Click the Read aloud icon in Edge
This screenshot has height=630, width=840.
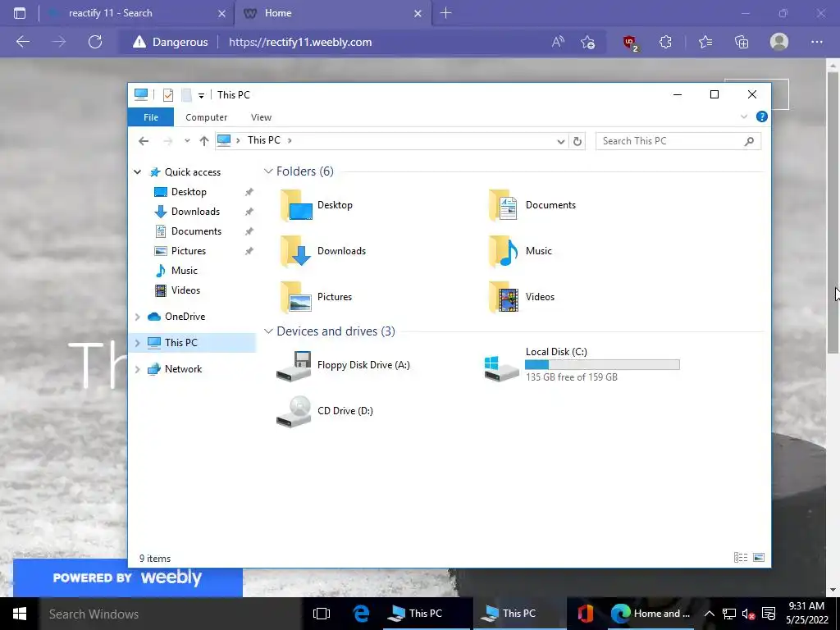(x=558, y=43)
